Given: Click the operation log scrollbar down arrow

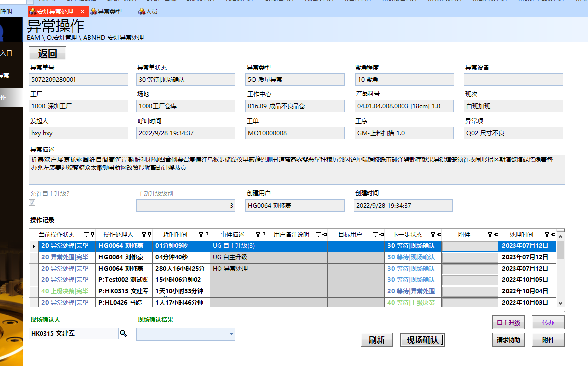Looking at the screenshot, I should (x=560, y=303).
